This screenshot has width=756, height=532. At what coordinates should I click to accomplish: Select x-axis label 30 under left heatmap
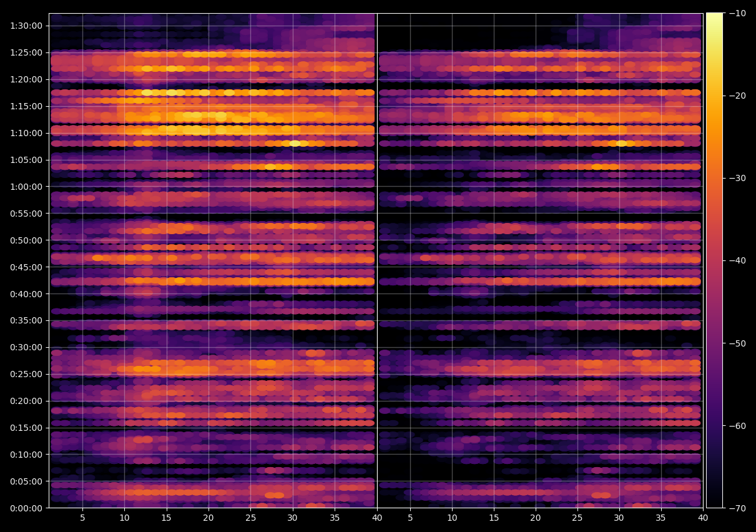[292, 518]
